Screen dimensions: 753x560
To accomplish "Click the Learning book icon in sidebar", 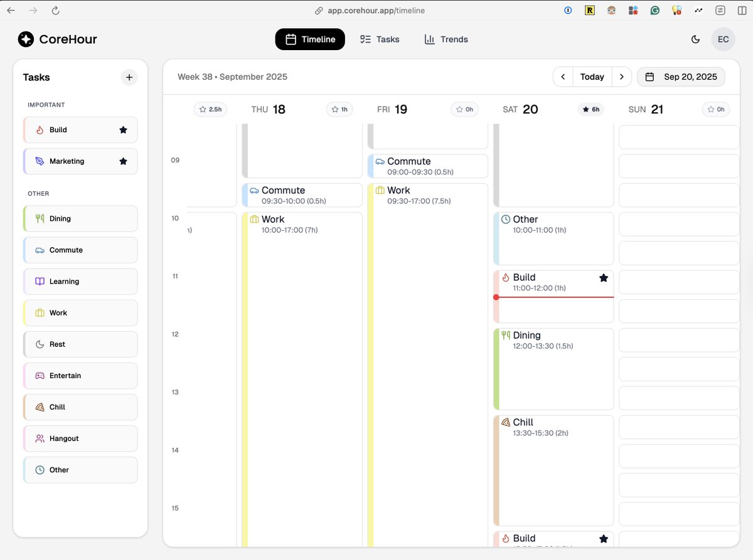I will pos(40,282).
